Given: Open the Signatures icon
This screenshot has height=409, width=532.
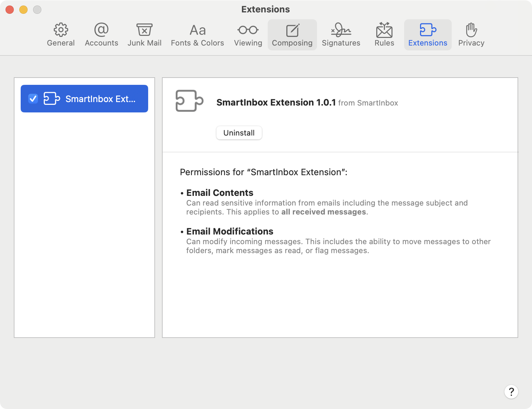Looking at the screenshot, I should (341, 30).
